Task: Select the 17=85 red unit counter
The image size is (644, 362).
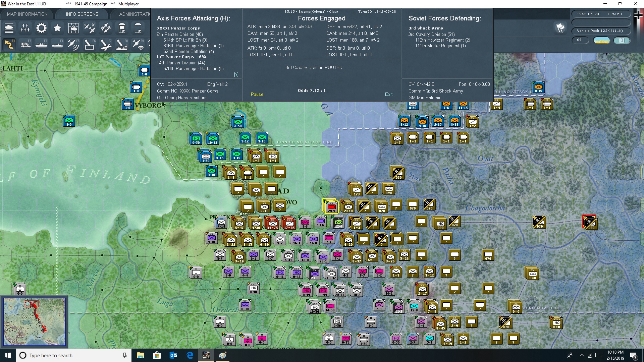Action: [x=289, y=223]
